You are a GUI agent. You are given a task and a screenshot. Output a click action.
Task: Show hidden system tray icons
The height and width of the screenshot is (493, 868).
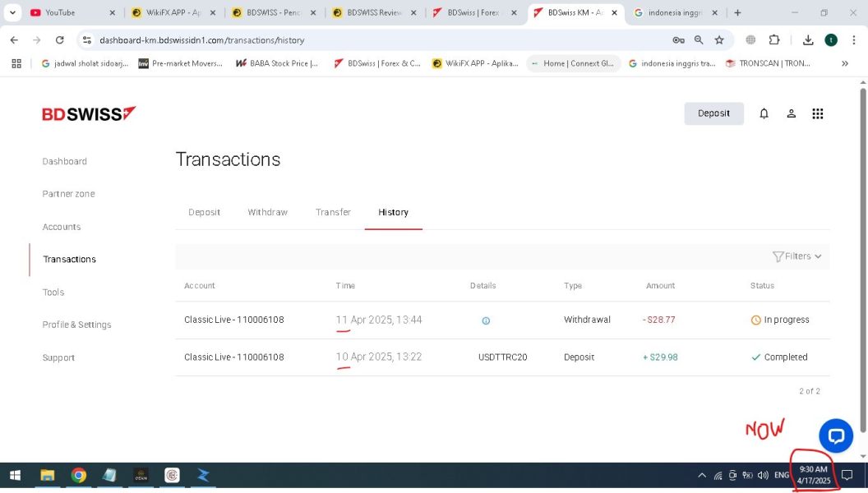coord(701,475)
